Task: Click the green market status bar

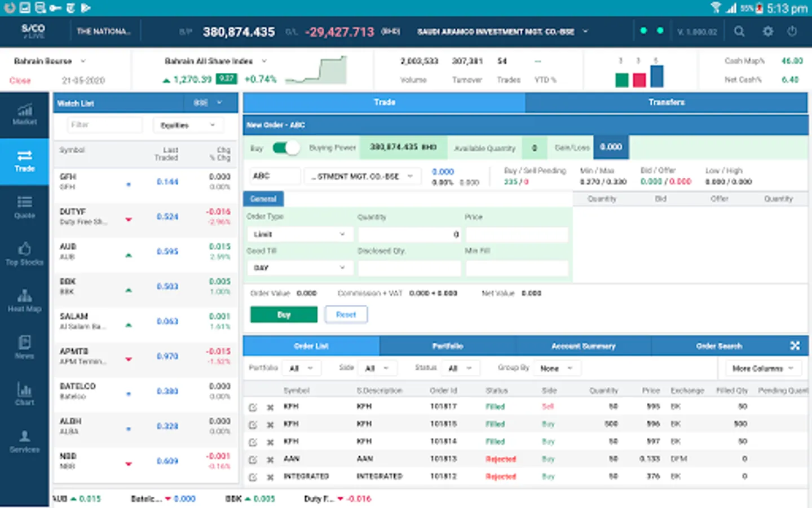Action: [x=622, y=80]
